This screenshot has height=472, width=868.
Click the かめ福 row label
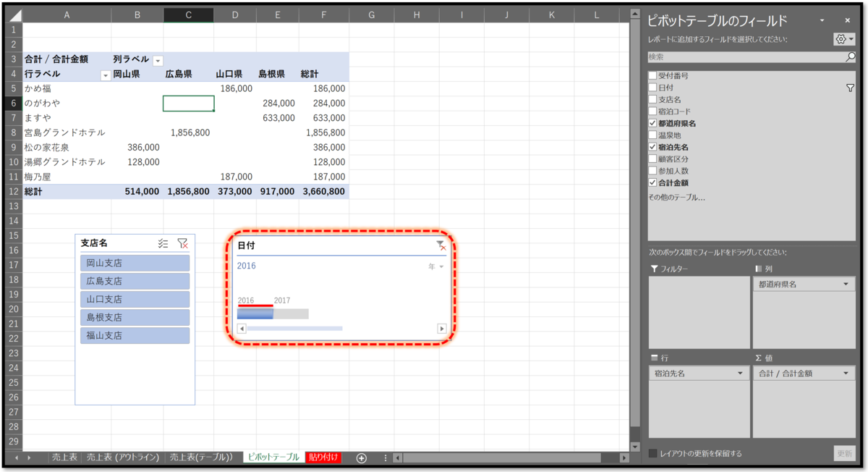[67, 88]
